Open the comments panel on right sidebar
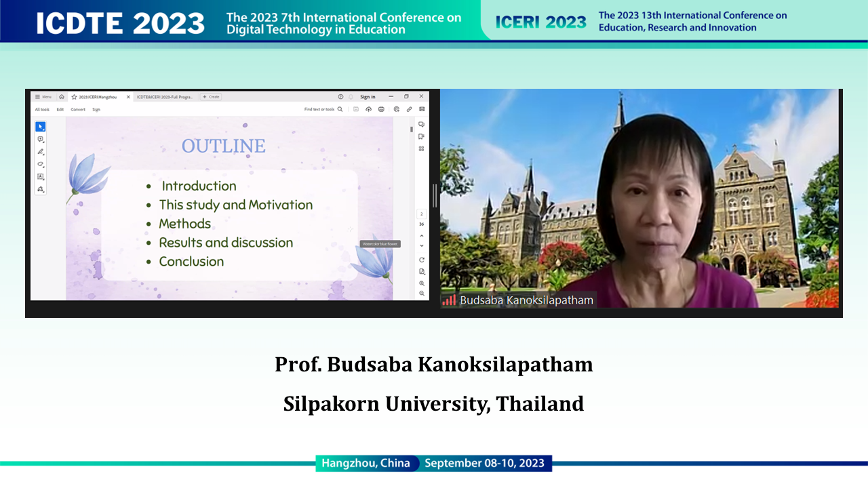868x488 pixels. [421, 125]
